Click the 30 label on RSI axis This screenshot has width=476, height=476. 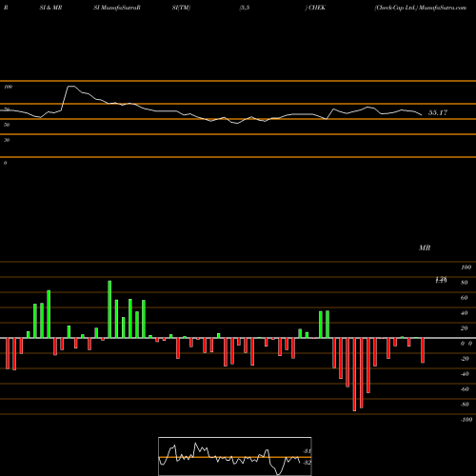point(7,140)
